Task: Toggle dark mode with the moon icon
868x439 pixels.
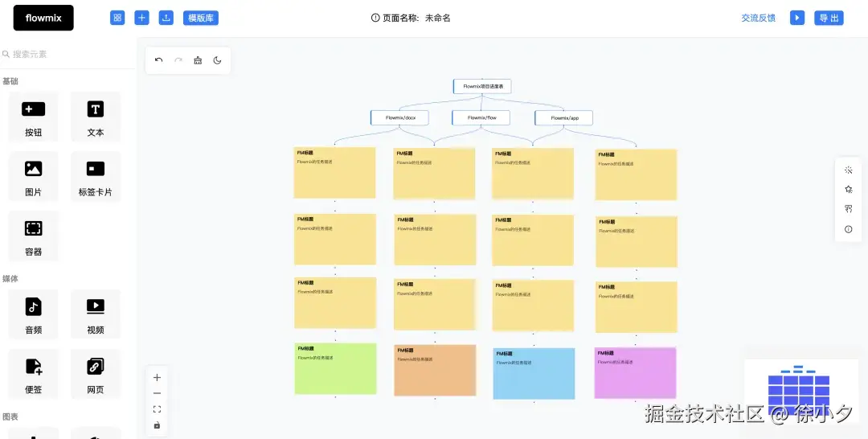Action: tap(217, 60)
